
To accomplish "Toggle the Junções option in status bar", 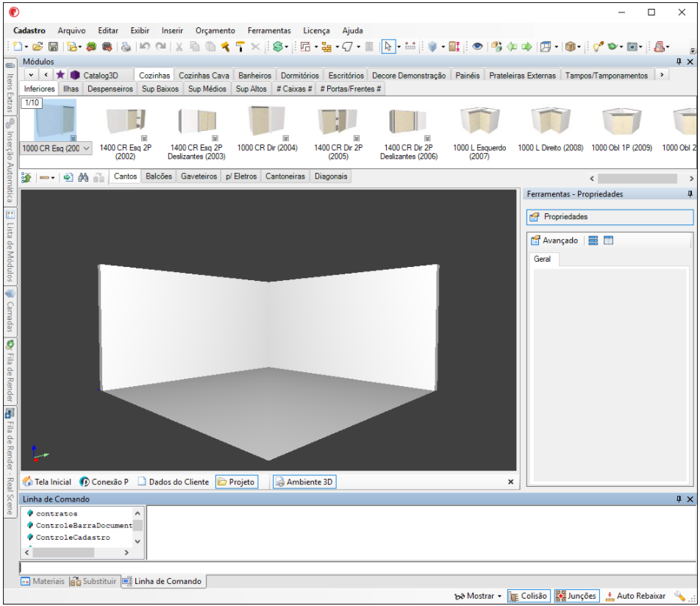I will [x=576, y=596].
